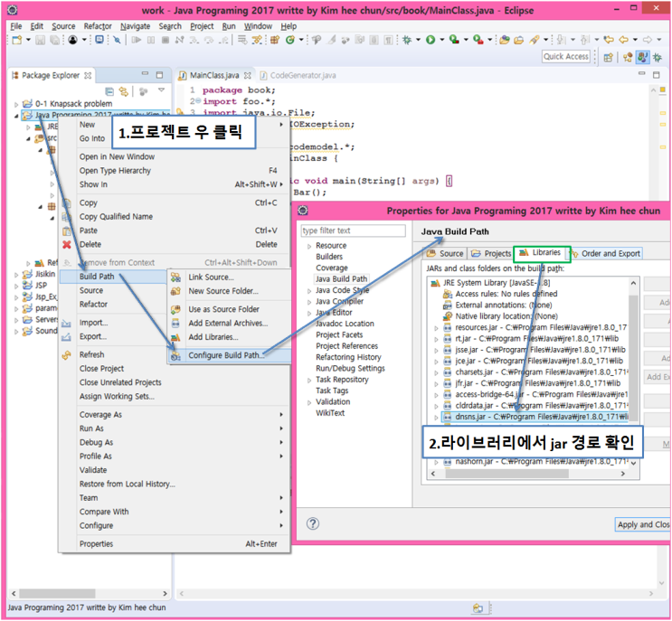Click the Debug bug toolbar icon
This screenshot has height=621, width=672.
click(x=406, y=40)
